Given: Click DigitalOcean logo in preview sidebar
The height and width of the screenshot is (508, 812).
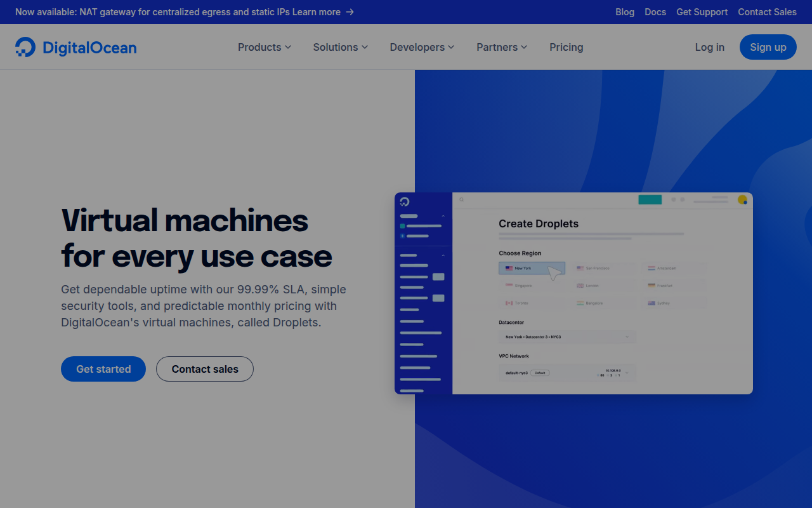Looking at the screenshot, I should [x=405, y=202].
